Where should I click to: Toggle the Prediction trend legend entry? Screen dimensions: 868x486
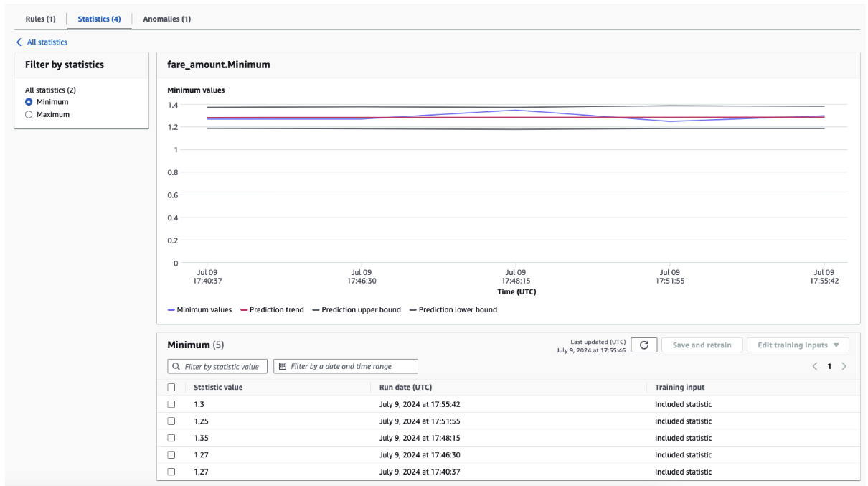pyautogui.click(x=275, y=310)
